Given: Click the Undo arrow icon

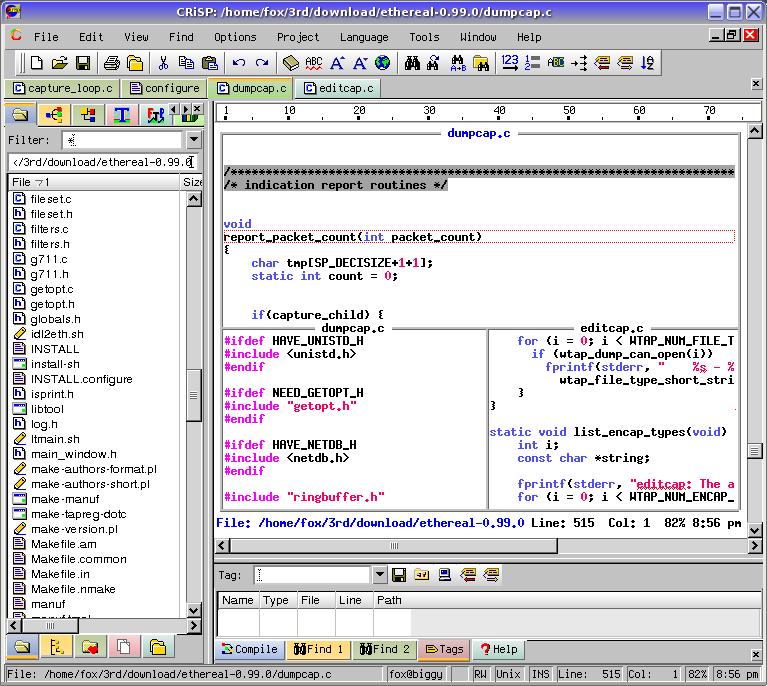Looking at the screenshot, I should click(237, 63).
